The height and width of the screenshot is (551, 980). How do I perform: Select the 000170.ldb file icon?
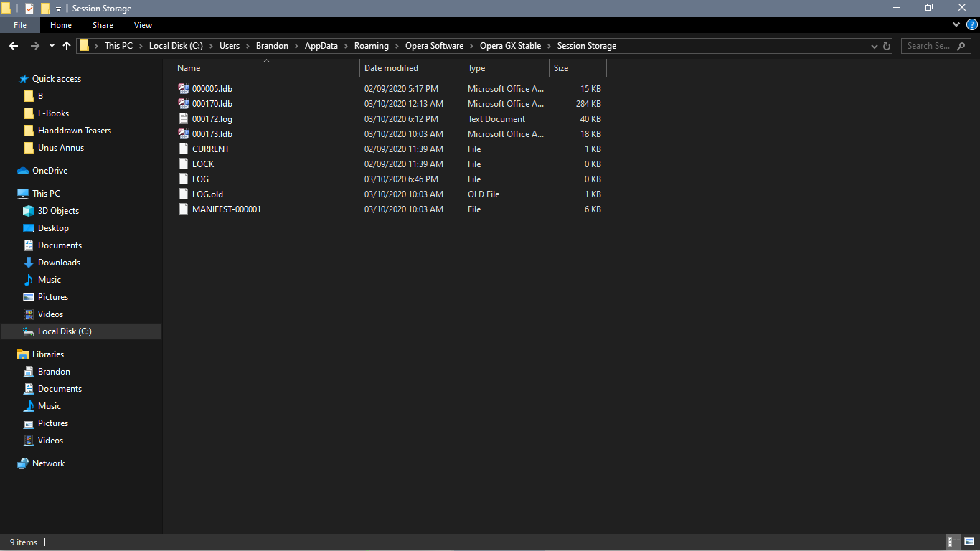pos(184,104)
